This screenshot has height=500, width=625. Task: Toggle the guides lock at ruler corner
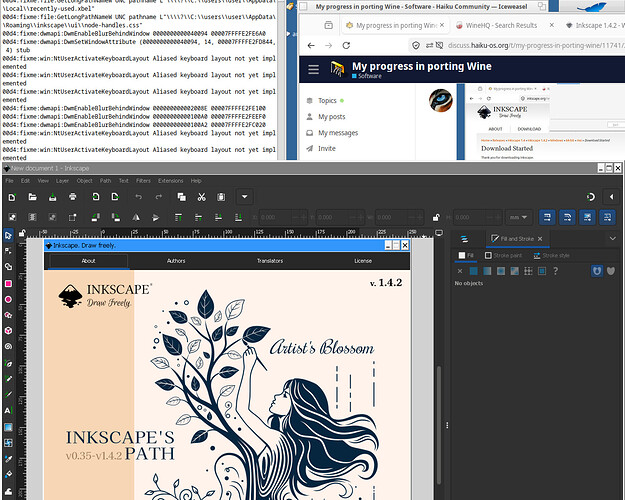coord(22,233)
